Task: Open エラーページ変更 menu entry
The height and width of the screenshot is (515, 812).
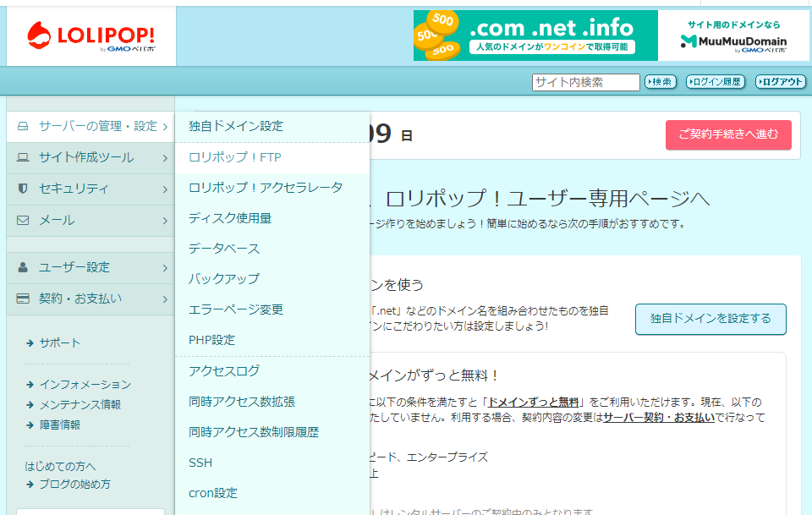Action: [272, 310]
